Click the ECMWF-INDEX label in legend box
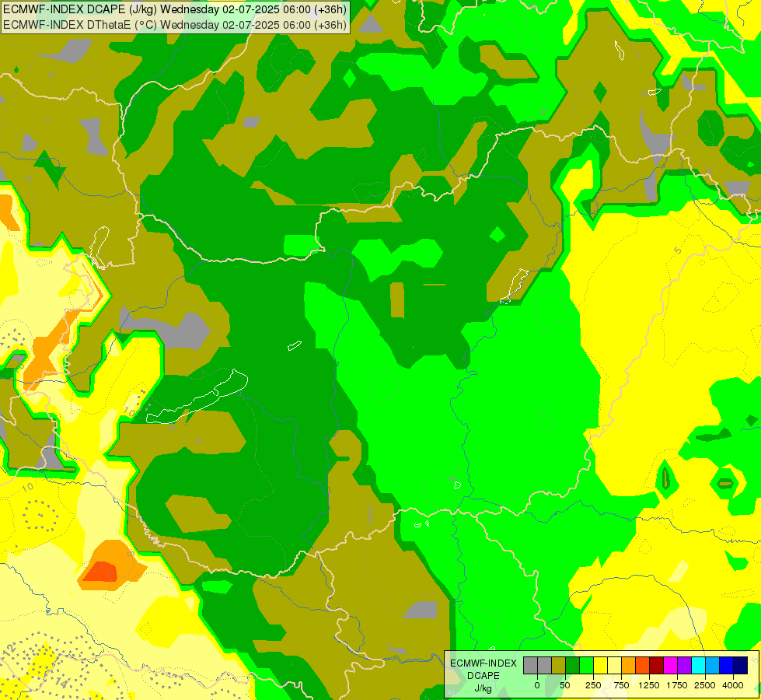761x700 pixels. tap(483, 663)
